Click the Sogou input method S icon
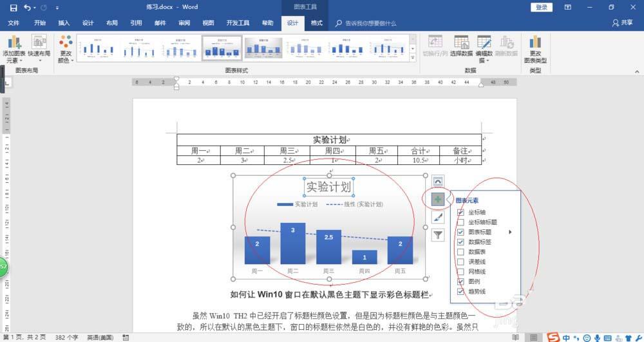The width and height of the screenshot is (644, 342). click(553, 337)
